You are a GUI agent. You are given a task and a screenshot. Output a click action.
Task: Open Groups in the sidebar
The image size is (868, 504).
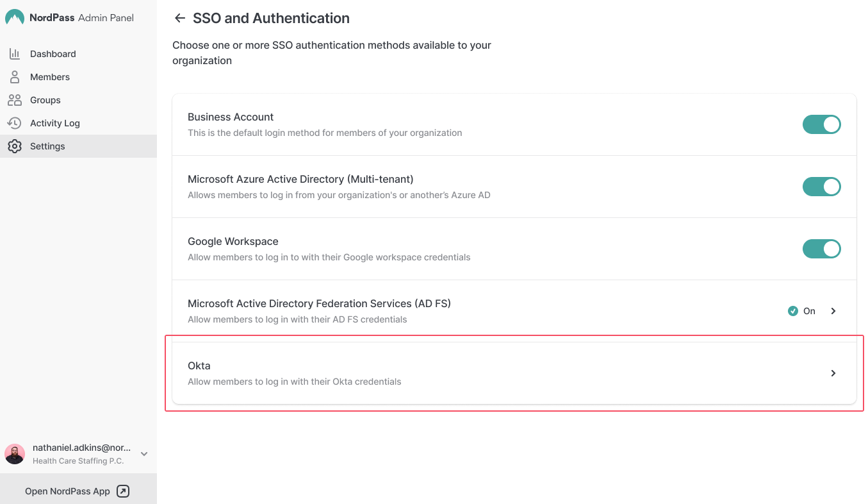78,100
